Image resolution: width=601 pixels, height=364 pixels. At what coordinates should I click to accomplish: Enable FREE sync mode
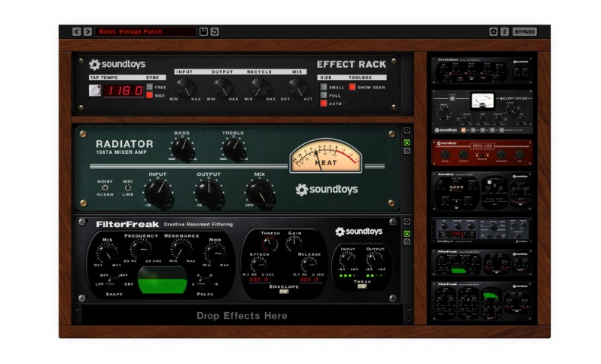(x=149, y=87)
